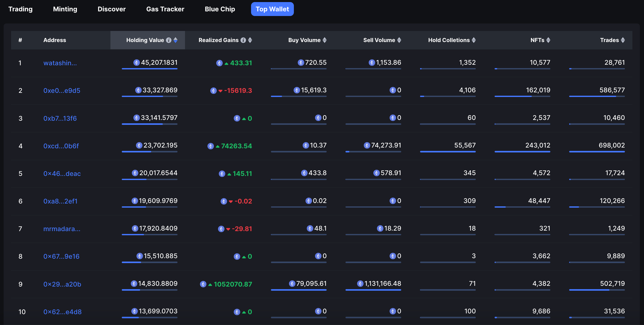Open wallet 0xcd...0b6f link
Viewport: 644px width, 325px height.
point(61,146)
